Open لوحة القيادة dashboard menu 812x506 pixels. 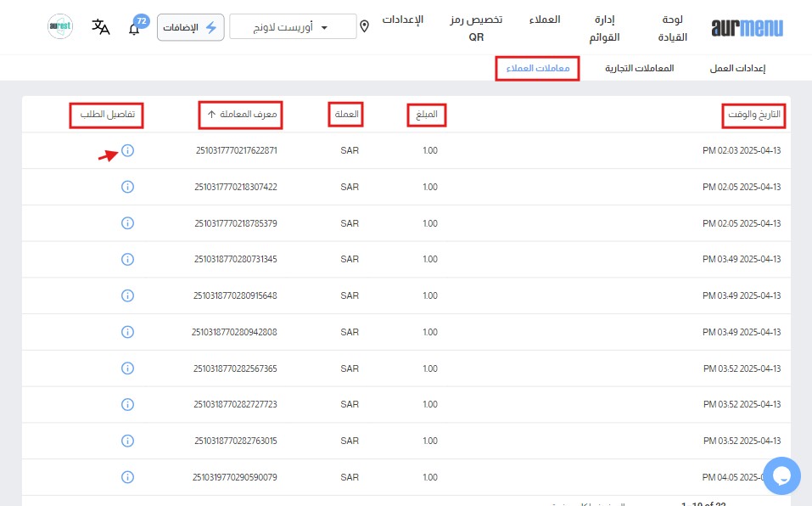tap(672, 28)
